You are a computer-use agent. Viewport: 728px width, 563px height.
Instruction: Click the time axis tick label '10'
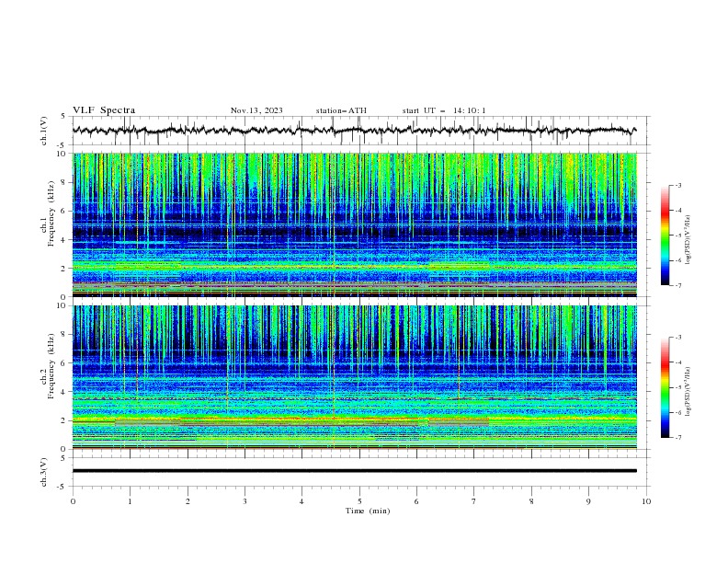coord(646,501)
